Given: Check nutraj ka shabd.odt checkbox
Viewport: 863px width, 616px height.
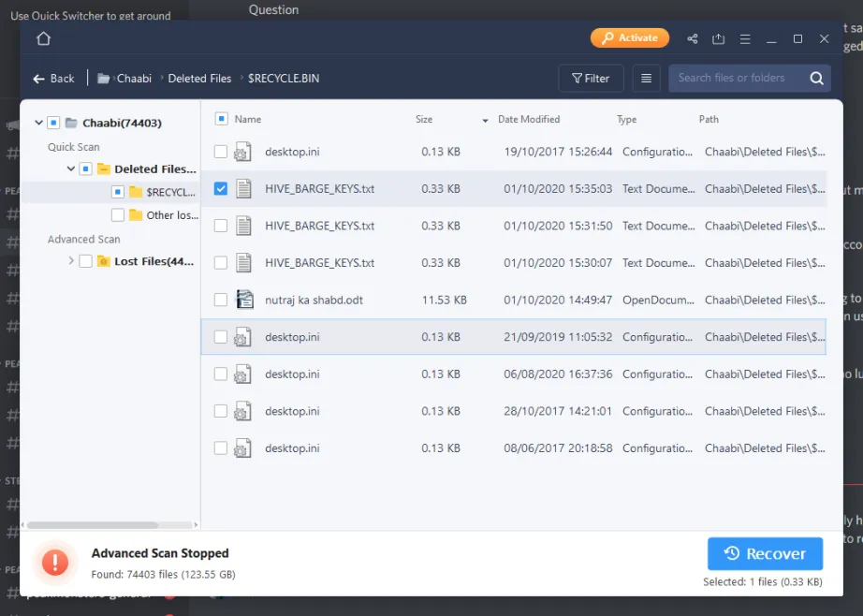Looking at the screenshot, I should [221, 300].
